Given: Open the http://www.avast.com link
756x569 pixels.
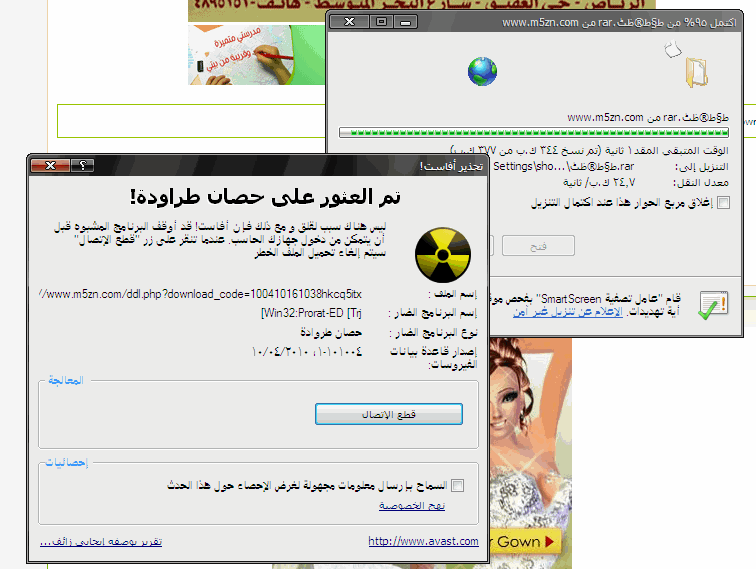Looking at the screenshot, I should [x=423, y=541].
